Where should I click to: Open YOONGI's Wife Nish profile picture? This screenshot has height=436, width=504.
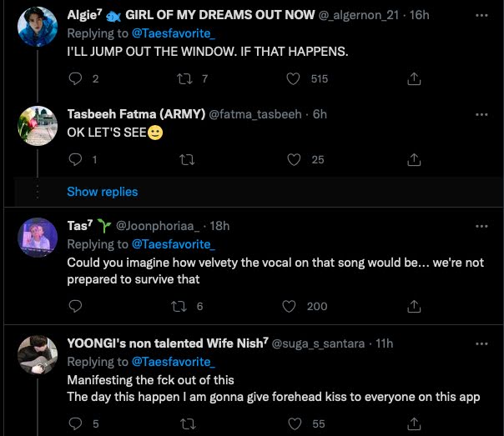(37, 356)
